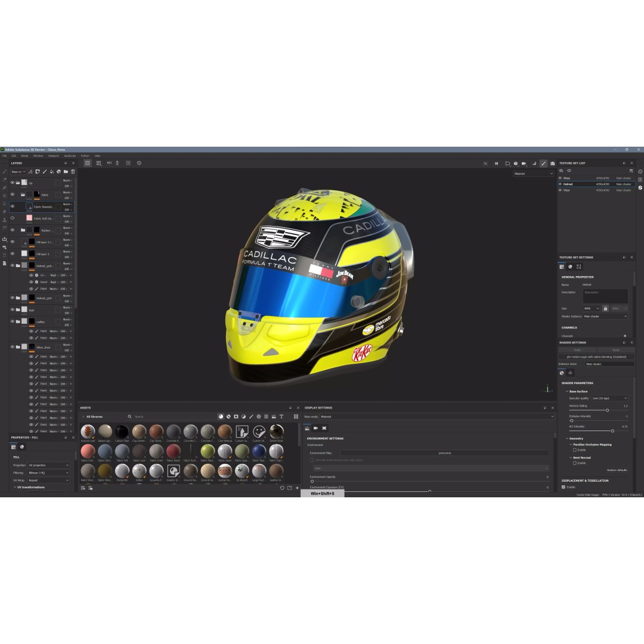Filter assets by materials sphere icon
The image size is (644, 644).
221,416
